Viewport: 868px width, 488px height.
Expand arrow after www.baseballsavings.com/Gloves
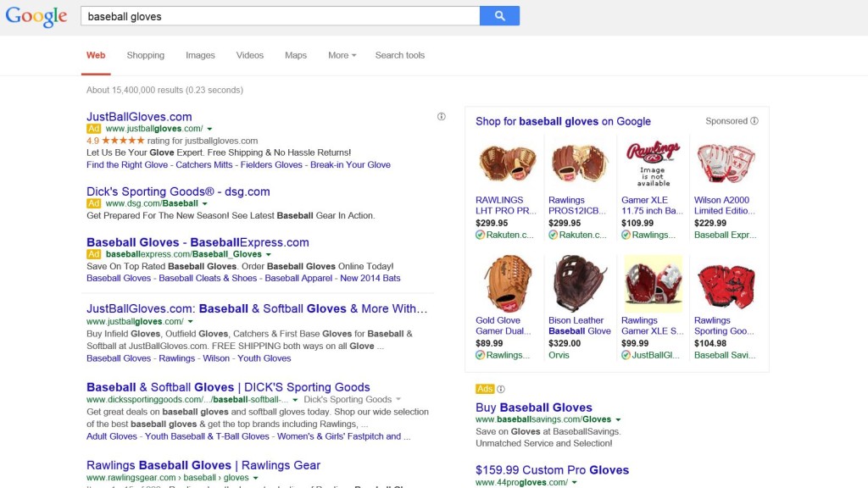618,419
